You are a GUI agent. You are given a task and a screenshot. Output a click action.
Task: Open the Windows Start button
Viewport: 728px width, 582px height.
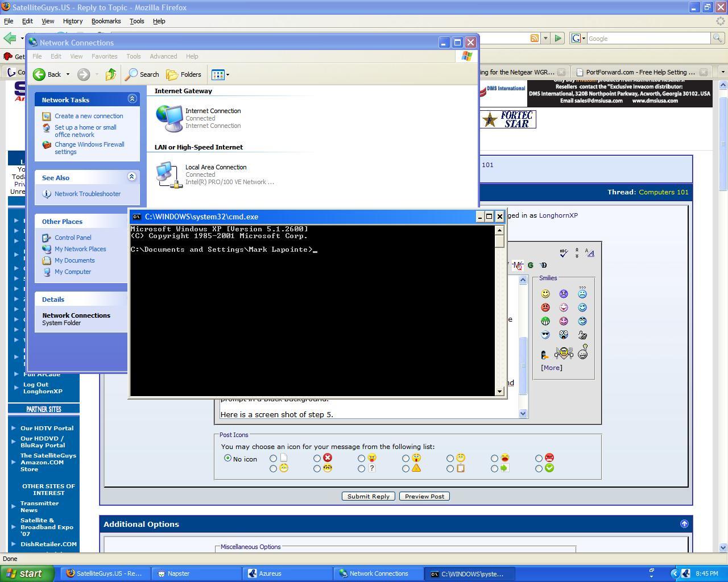pos(27,573)
